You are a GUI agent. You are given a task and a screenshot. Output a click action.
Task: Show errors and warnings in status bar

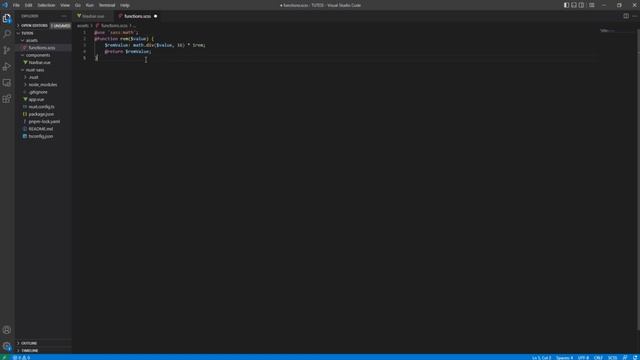[x=21, y=358]
